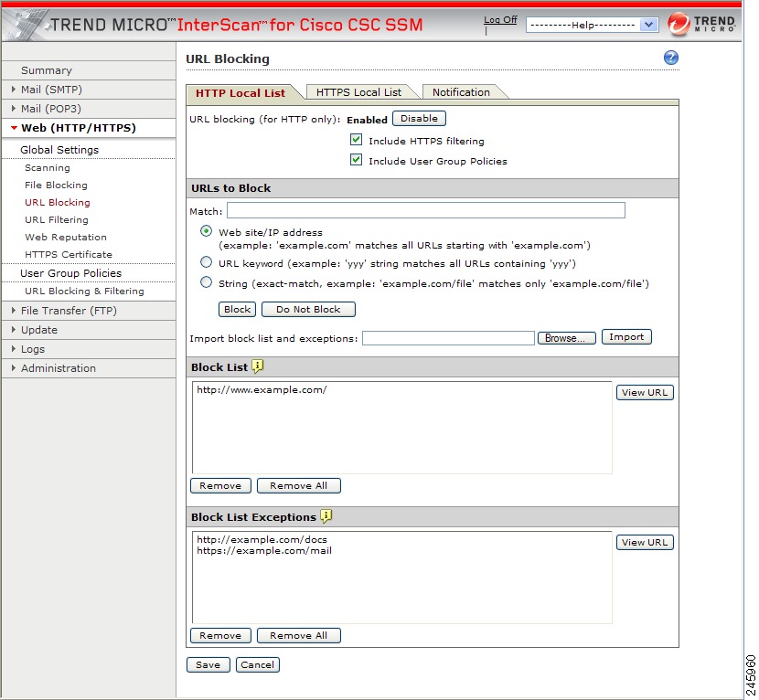Click Remove All under Block List Exceptions
759x700 pixels.
coord(299,636)
